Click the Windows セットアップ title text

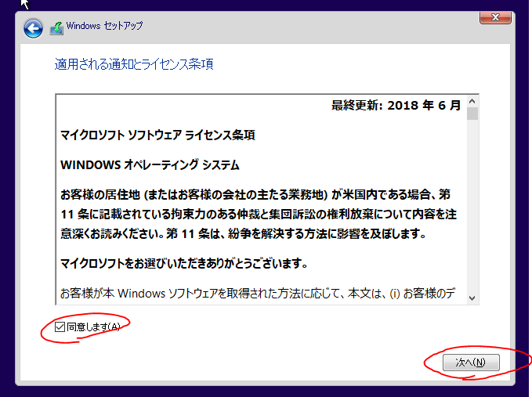104,26
